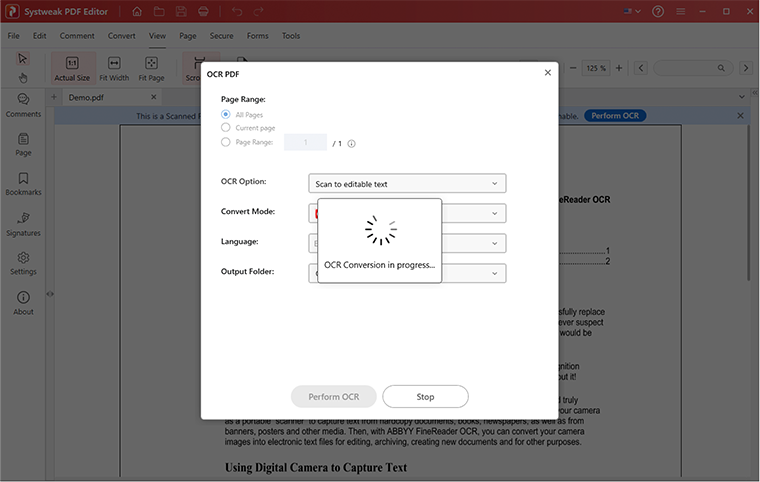
Task: Click the zoom out minus icon
Action: click(x=573, y=68)
